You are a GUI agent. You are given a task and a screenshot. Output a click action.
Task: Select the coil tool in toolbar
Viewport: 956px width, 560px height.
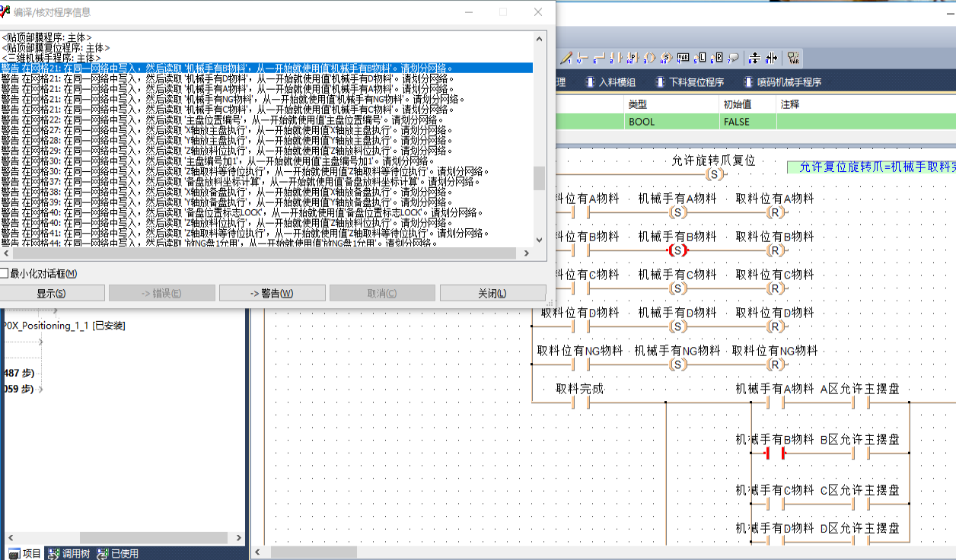tap(649, 58)
